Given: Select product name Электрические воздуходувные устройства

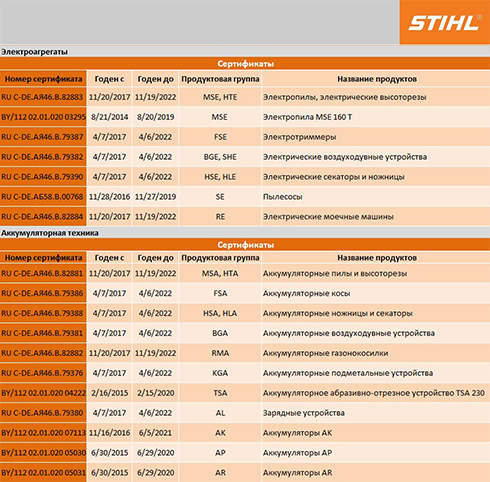Looking at the screenshot, I should tap(345, 157).
